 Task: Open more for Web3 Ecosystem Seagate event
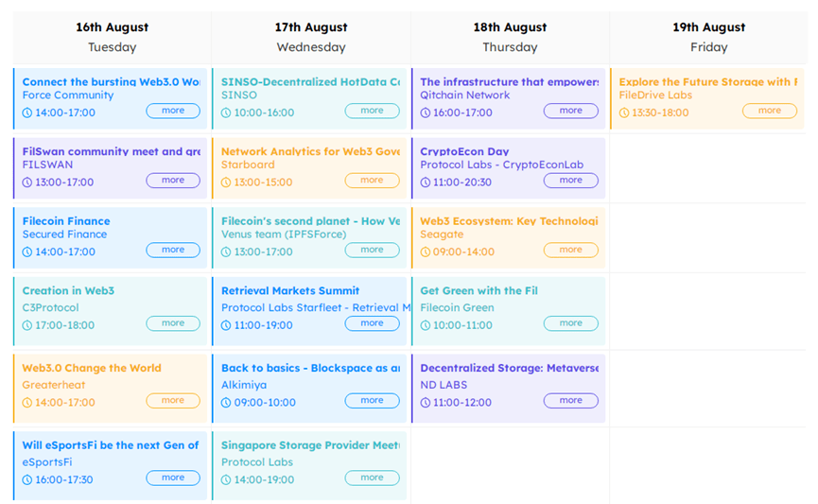pos(570,251)
